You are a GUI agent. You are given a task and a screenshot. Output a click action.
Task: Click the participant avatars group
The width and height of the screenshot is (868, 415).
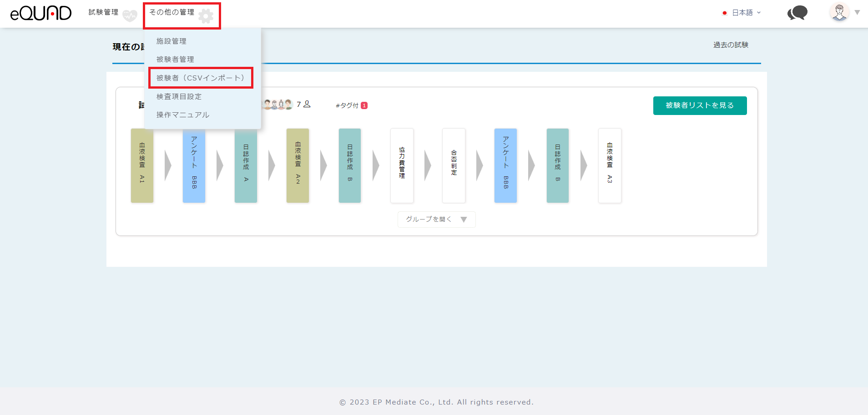click(278, 105)
